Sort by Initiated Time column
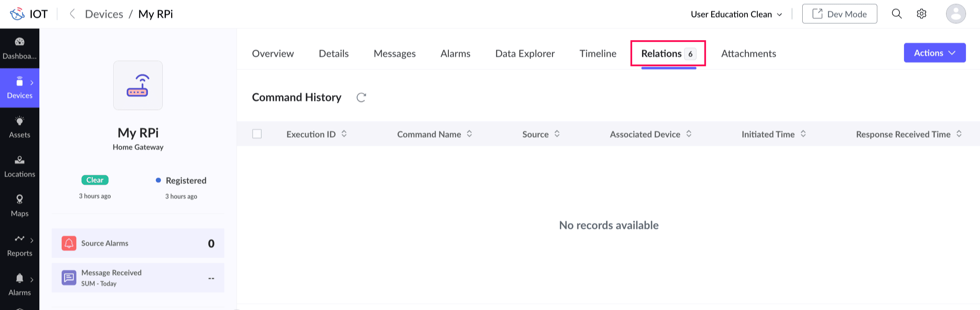Image resolution: width=980 pixels, height=310 pixels. [803, 133]
